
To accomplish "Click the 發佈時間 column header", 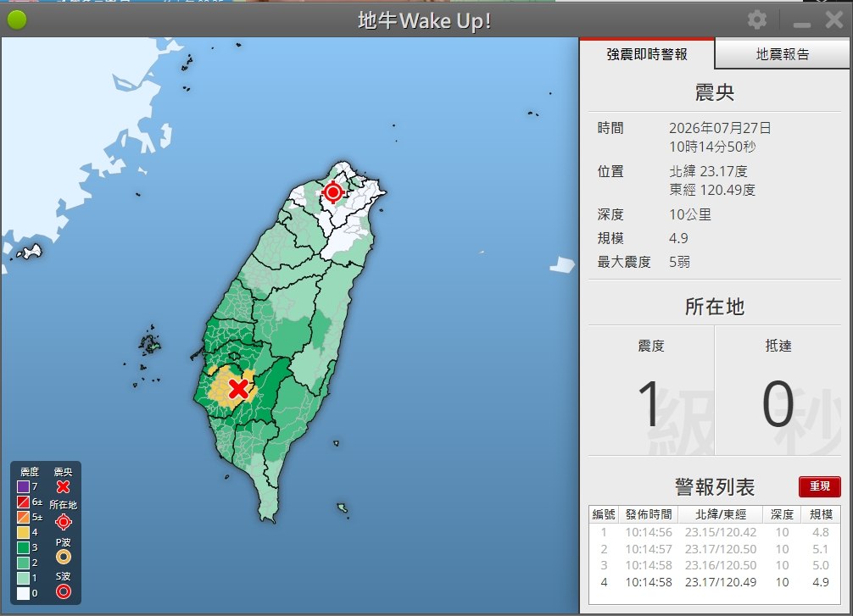I will tap(649, 514).
